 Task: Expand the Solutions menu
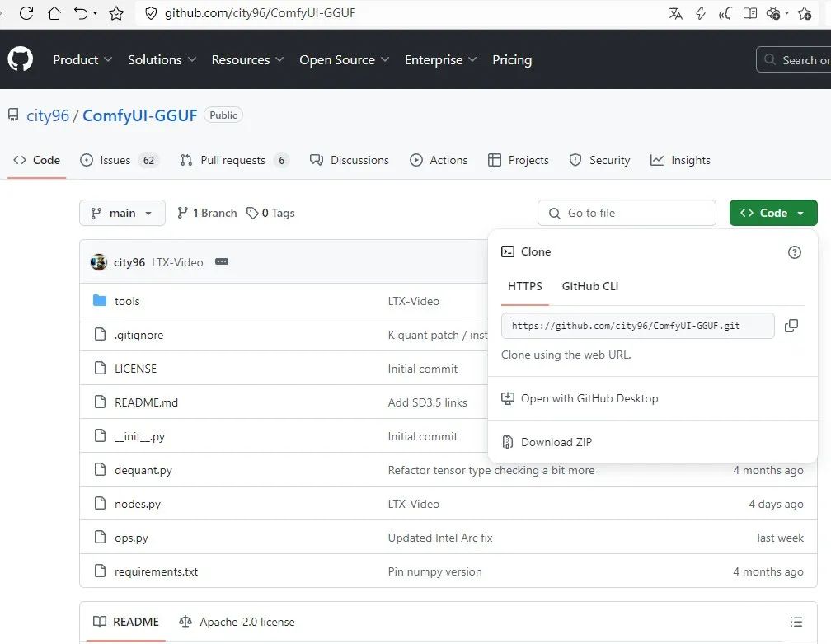[x=162, y=60]
